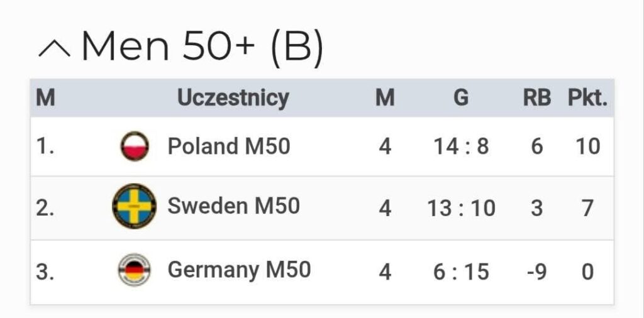
Task: Click the Sweden M50 team crest
Action: tap(134, 206)
